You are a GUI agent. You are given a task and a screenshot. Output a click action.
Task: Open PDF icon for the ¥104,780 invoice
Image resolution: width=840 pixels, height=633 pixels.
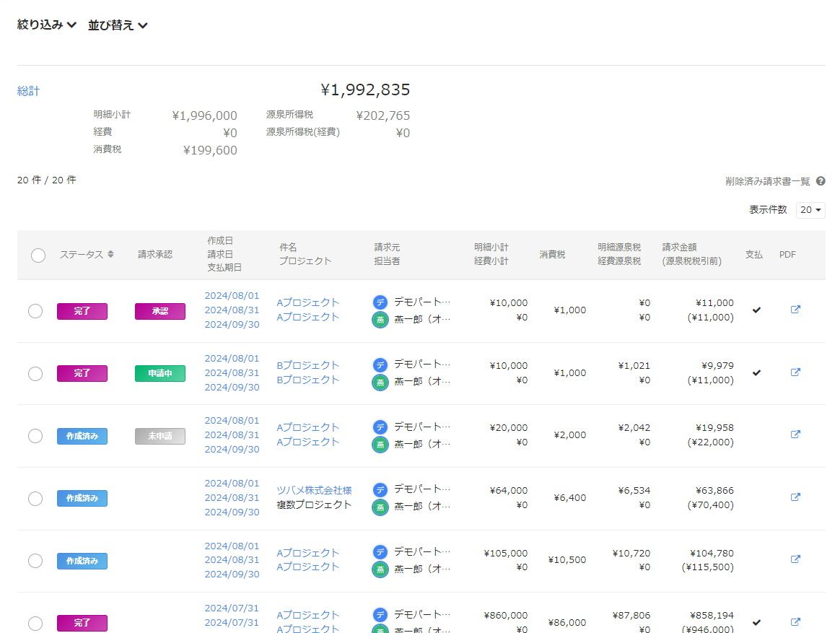point(795,559)
